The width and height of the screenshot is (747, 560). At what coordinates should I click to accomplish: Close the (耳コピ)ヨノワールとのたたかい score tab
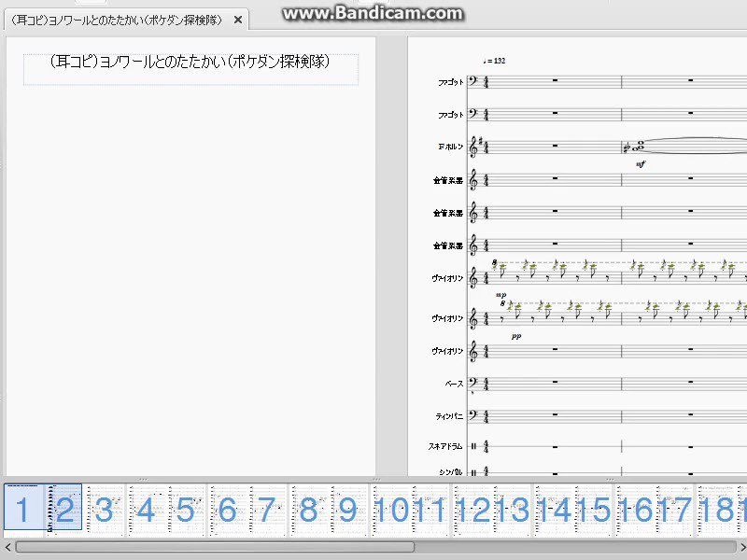coord(238,20)
